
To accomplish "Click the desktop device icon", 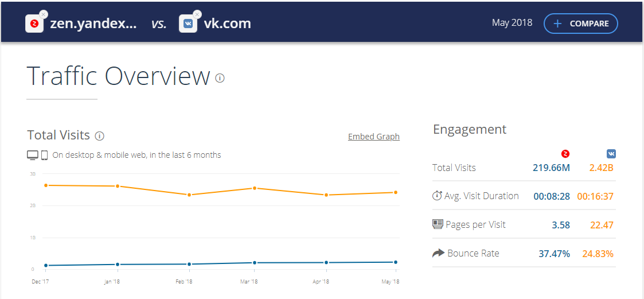I will click(33, 155).
